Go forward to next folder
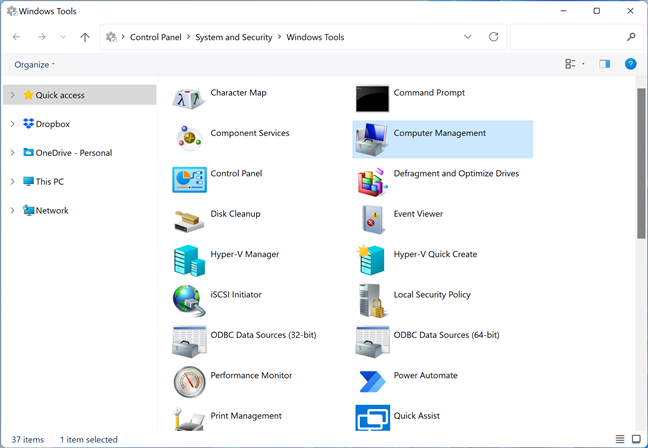Screen dimensions: 648x448 [42, 37]
